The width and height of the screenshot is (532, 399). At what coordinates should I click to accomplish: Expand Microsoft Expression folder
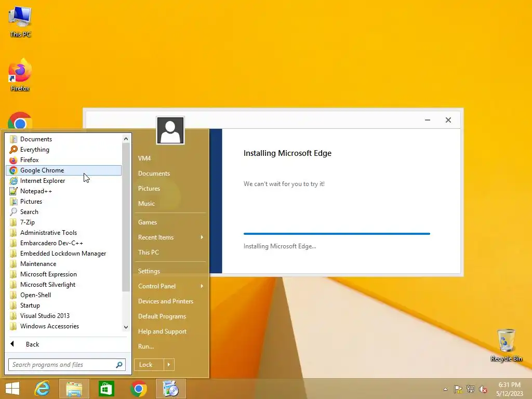point(64,274)
